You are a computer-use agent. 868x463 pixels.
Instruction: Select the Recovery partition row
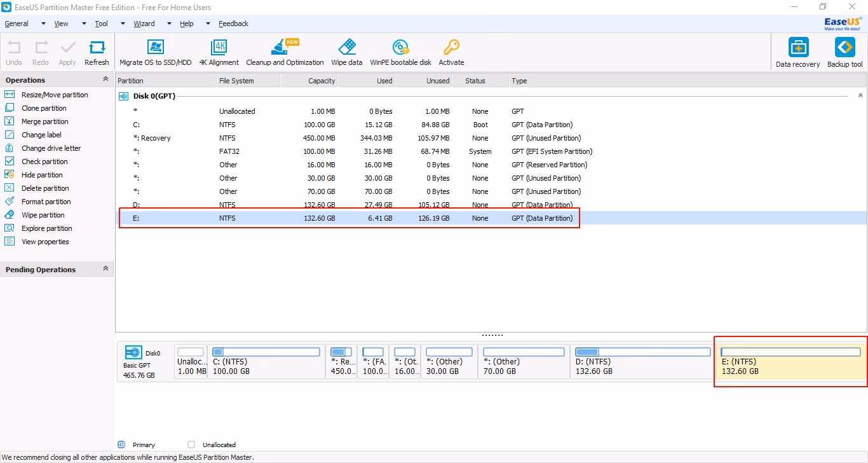tap(491, 138)
